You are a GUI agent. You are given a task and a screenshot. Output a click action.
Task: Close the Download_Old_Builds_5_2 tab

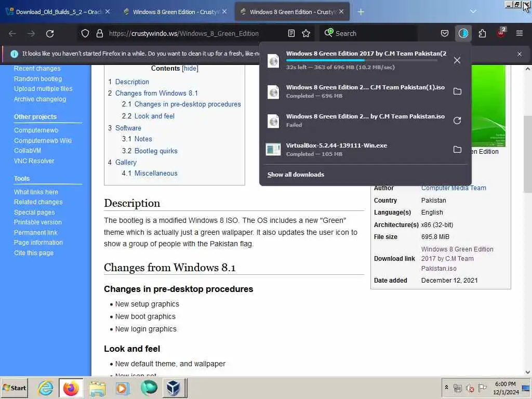pyautogui.click(x=107, y=11)
